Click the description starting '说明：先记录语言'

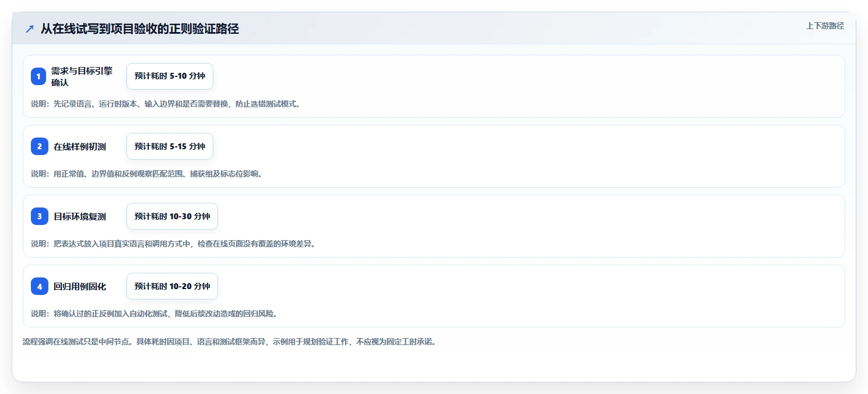(166, 104)
